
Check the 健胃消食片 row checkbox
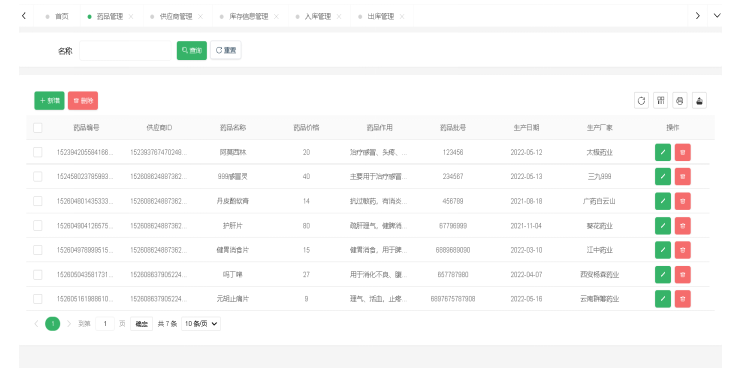[x=38, y=250]
